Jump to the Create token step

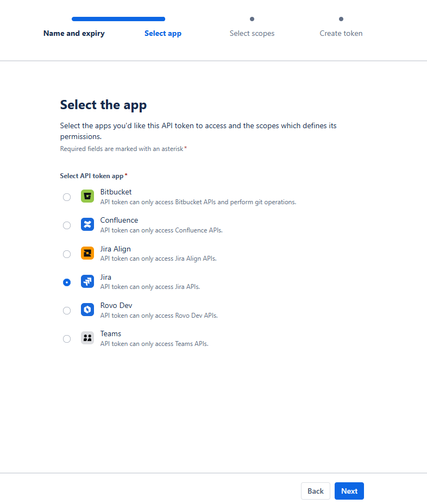[x=341, y=34]
